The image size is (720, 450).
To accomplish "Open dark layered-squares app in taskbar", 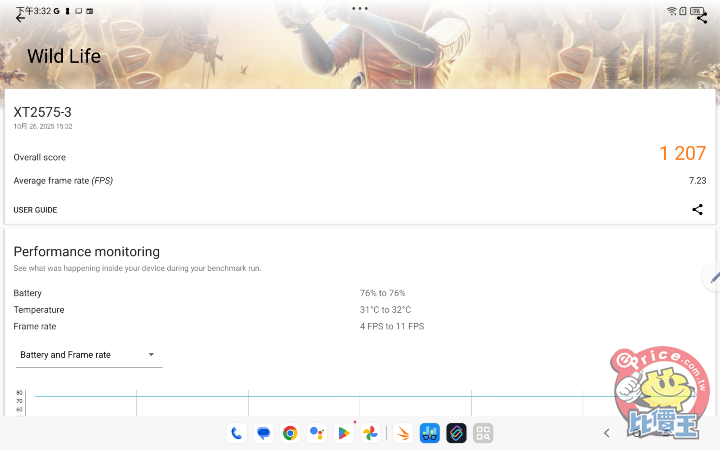I will pos(456,433).
